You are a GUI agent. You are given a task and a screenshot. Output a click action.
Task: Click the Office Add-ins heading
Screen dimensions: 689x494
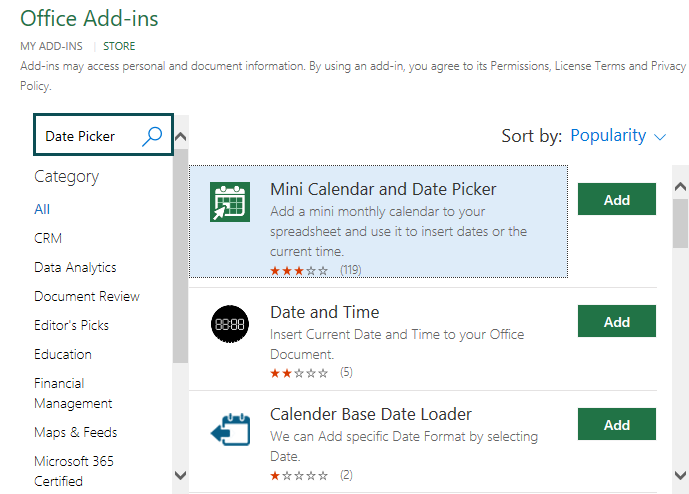[x=89, y=18]
